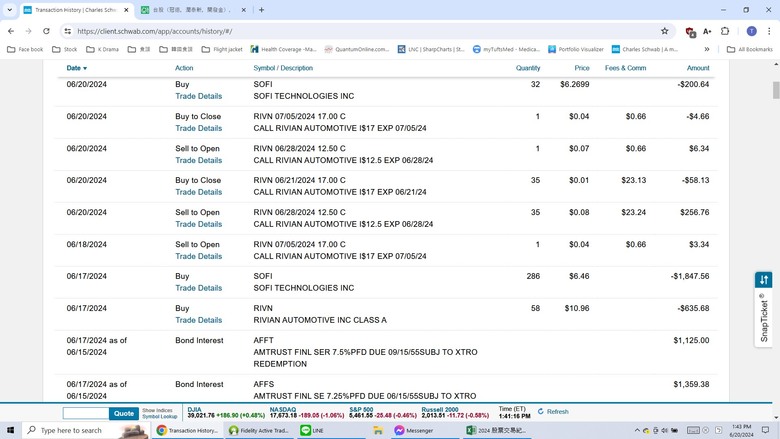
Task: Open a new browser tab
Action: click(261, 9)
